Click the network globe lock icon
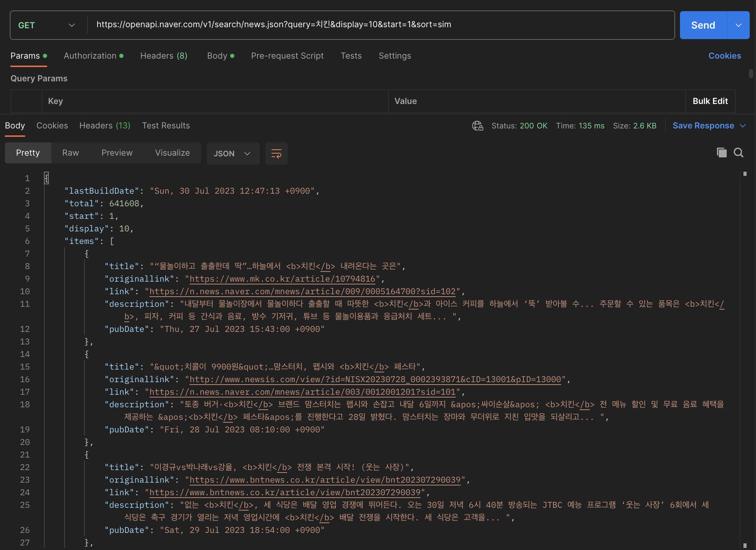Viewport: 756px width, 550px height. (x=477, y=126)
